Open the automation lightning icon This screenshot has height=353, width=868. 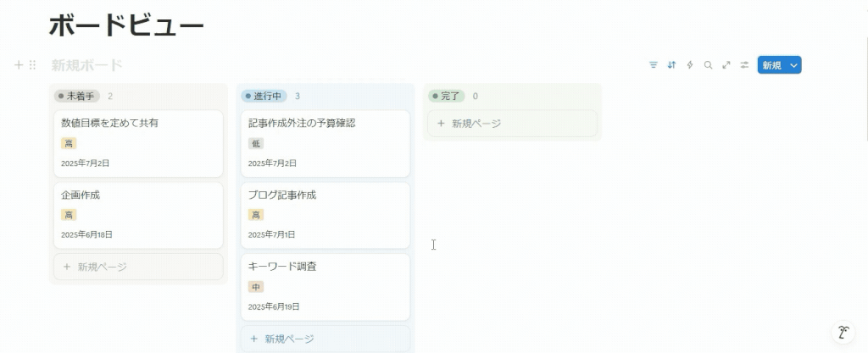(x=690, y=65)
